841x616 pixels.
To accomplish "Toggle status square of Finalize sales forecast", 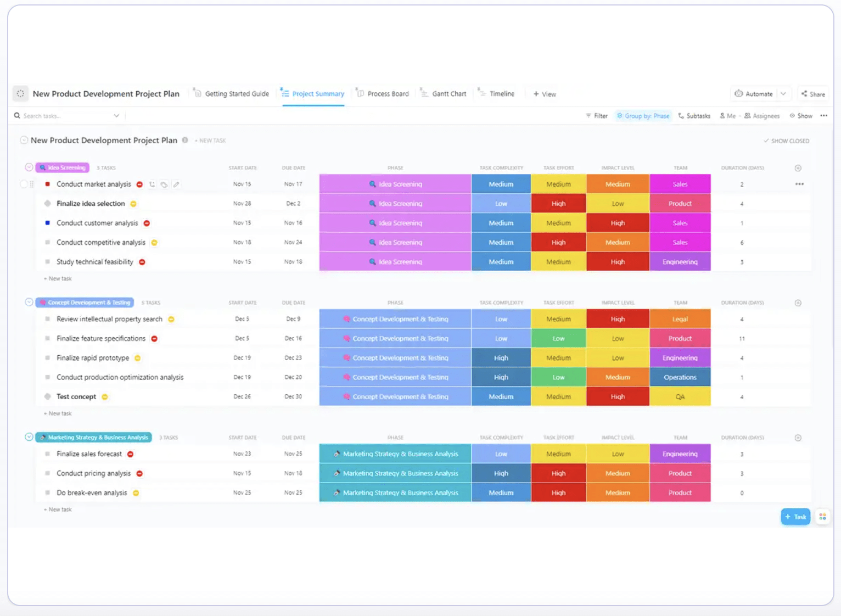I will pyautogui.click(x=48, y=454).
